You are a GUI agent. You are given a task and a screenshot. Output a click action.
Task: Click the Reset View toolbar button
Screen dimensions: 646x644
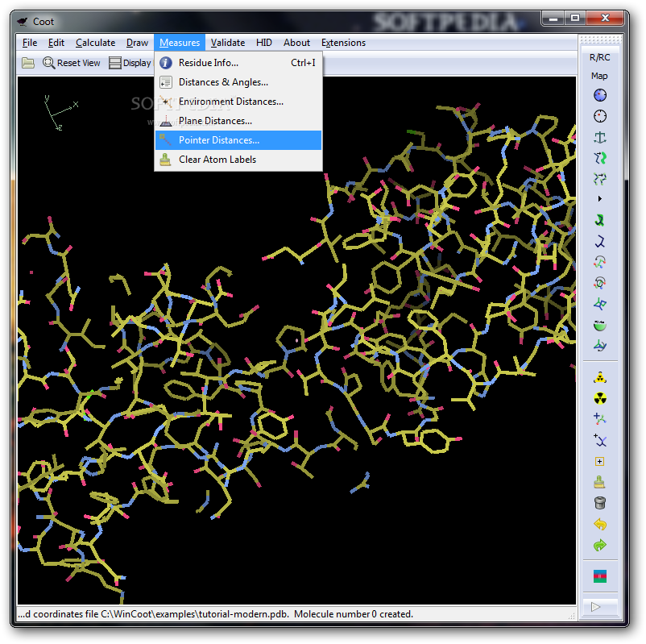point(72,63)
